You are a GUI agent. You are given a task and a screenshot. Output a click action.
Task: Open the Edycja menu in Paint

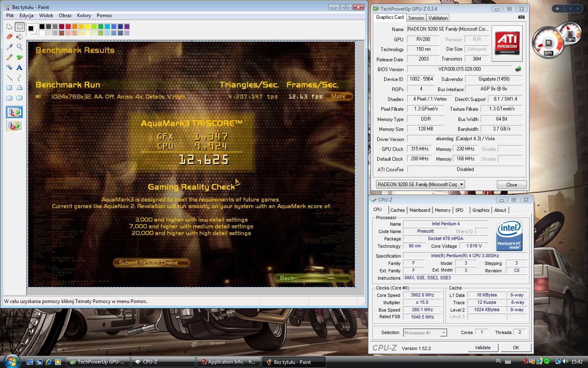click(27, 16)
